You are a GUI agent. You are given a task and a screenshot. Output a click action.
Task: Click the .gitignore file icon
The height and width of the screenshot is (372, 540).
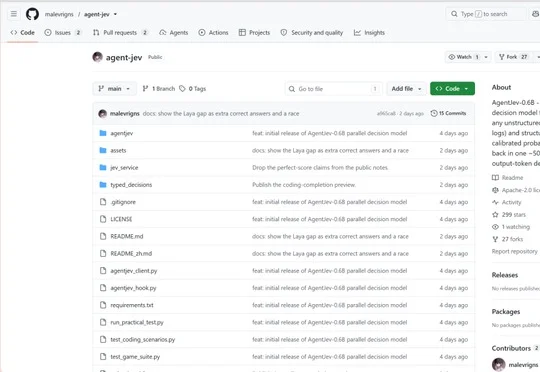click(x=103, y=202)
